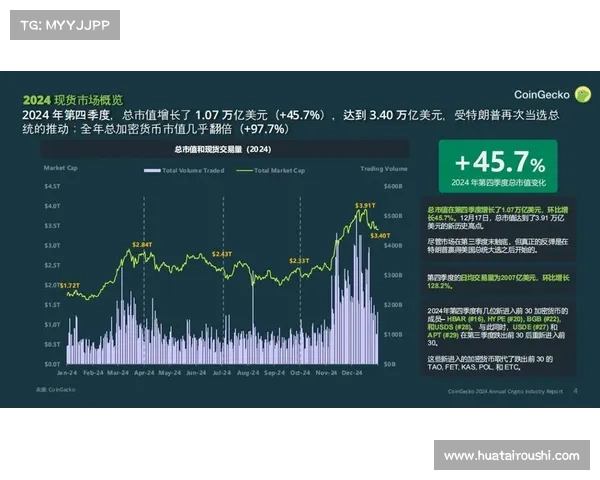Screen dimensions: 600x480
Task: Click the footer 'CoinGecko 2024 Annual Crypto Industry Report'
Action: point(505,391)
